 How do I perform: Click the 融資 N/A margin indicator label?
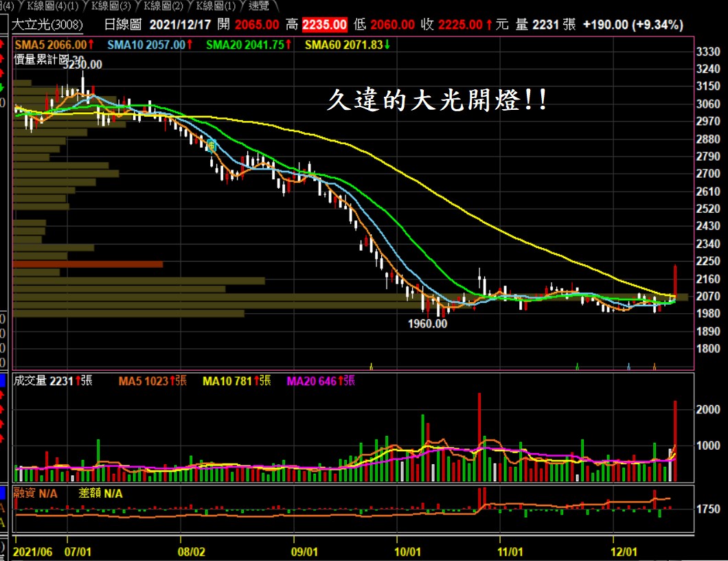click(x=38, y=493)
